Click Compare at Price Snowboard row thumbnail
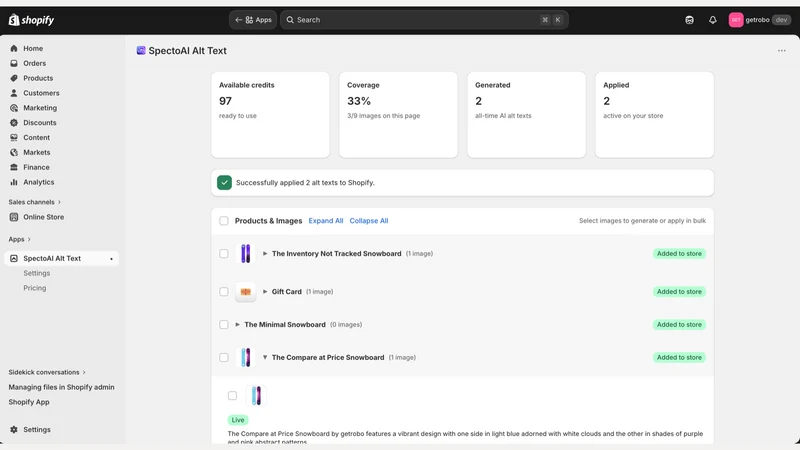 click(x=245, y=357)
